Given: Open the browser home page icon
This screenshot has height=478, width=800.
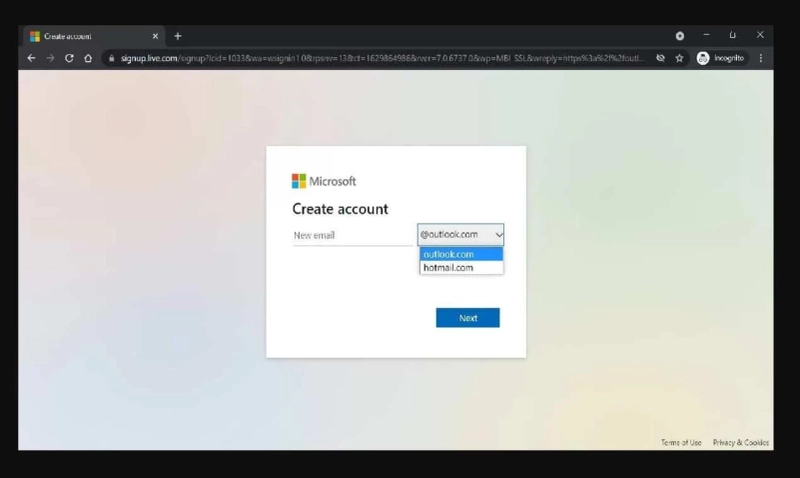Looking at the screenshot, I should click(x=88, y=58).
